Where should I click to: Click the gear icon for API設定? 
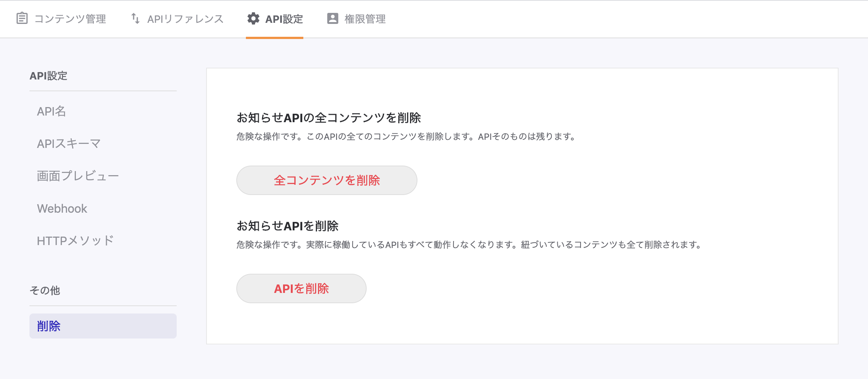pyautogui.click(x=253, y=18)
